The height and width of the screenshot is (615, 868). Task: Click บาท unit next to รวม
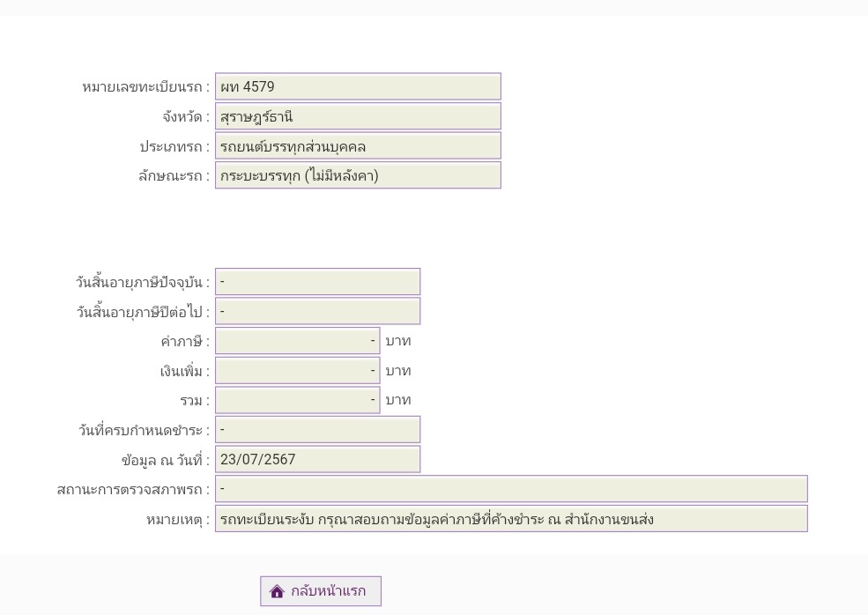[x=398, y=400]
